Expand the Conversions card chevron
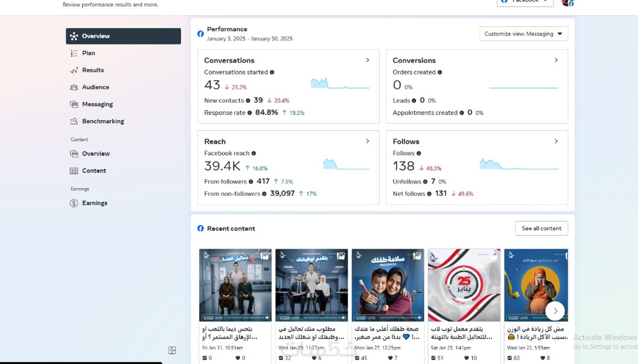This screenshot has height=364, width=638. pos(556,60)
